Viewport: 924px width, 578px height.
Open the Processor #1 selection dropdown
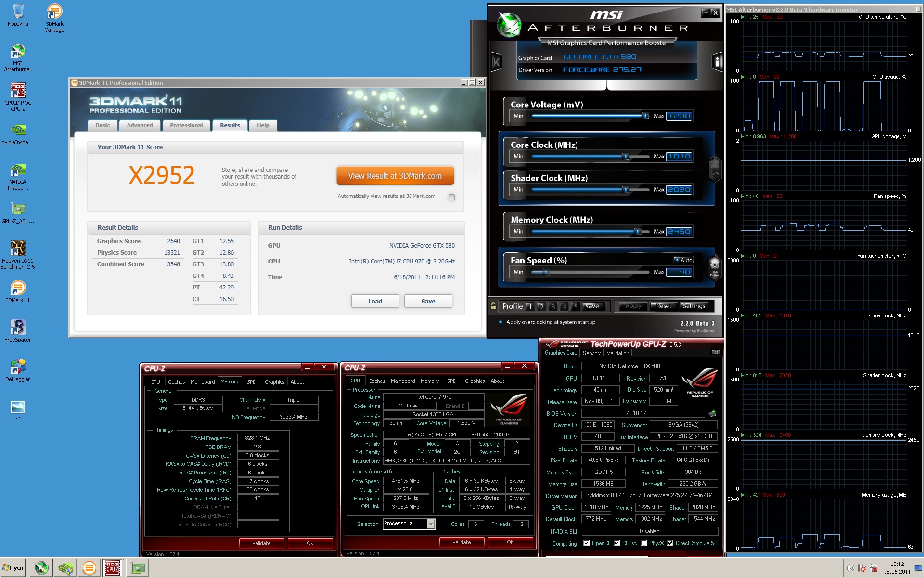coord(431,524)
